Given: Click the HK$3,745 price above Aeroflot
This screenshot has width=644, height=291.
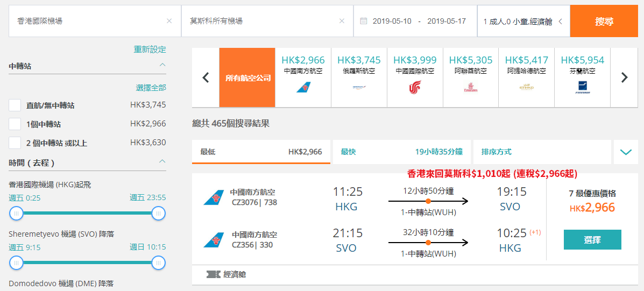Looking at the screenshot, I should coord(359,60).
